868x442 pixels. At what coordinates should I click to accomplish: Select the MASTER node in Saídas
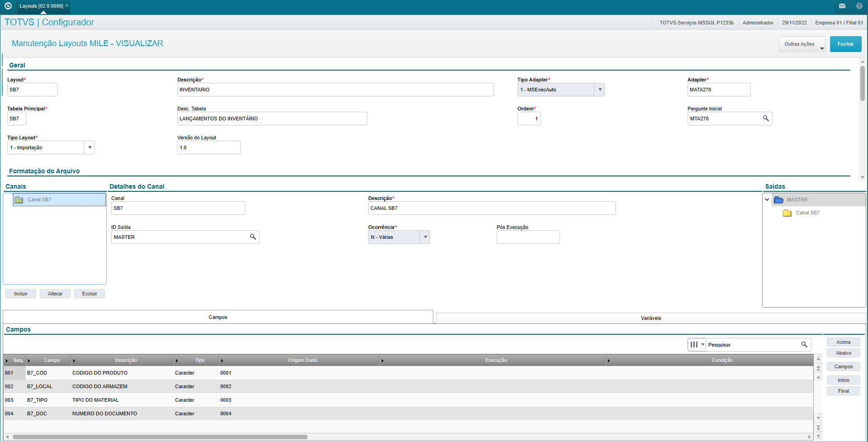[797, 200]
